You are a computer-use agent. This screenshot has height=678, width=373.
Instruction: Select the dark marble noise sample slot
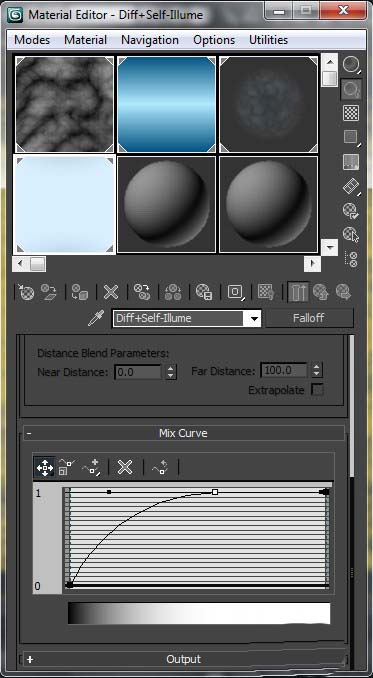point(65,104)
